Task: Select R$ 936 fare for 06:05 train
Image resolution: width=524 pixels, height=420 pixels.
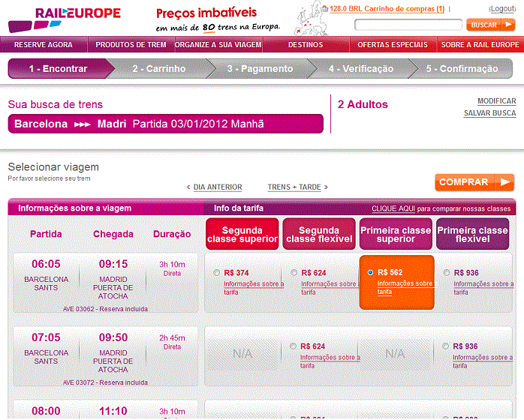Action: [447, 273]
